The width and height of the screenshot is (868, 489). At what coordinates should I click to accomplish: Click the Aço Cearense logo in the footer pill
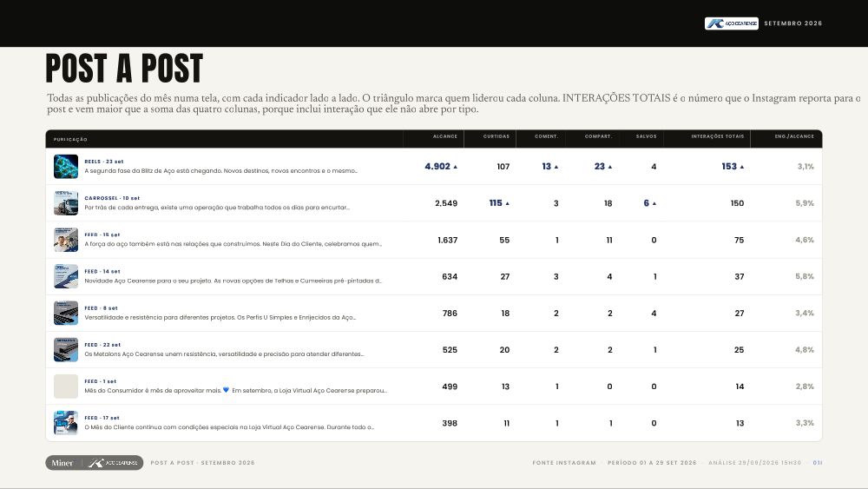pyautogui.click(x=113, y=463)
